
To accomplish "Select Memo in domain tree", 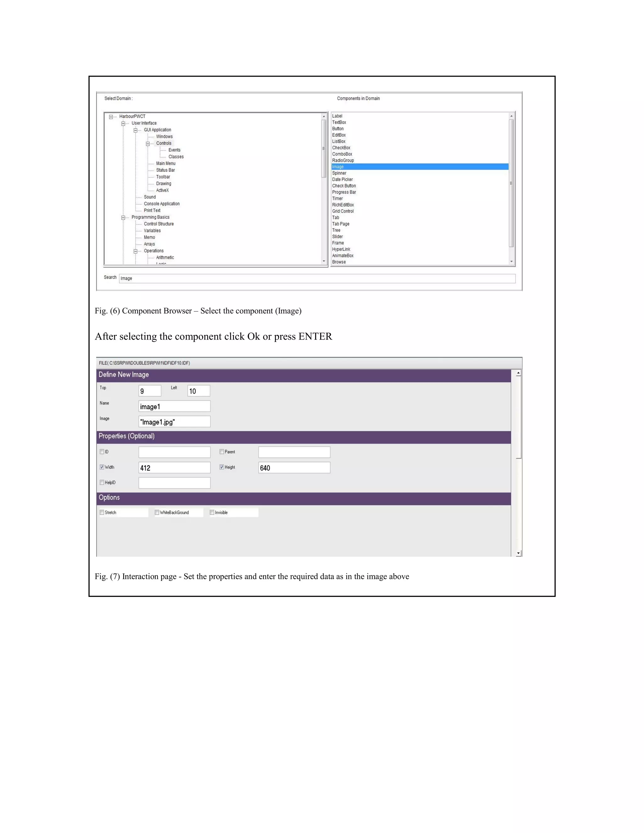I will pos(149,237).
